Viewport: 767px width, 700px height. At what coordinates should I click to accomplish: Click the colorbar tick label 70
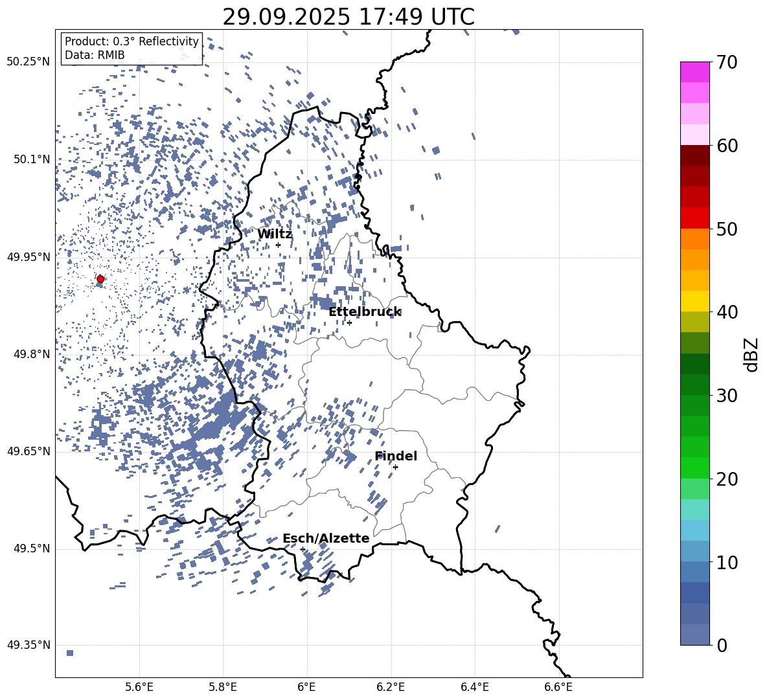click(727, 62)
